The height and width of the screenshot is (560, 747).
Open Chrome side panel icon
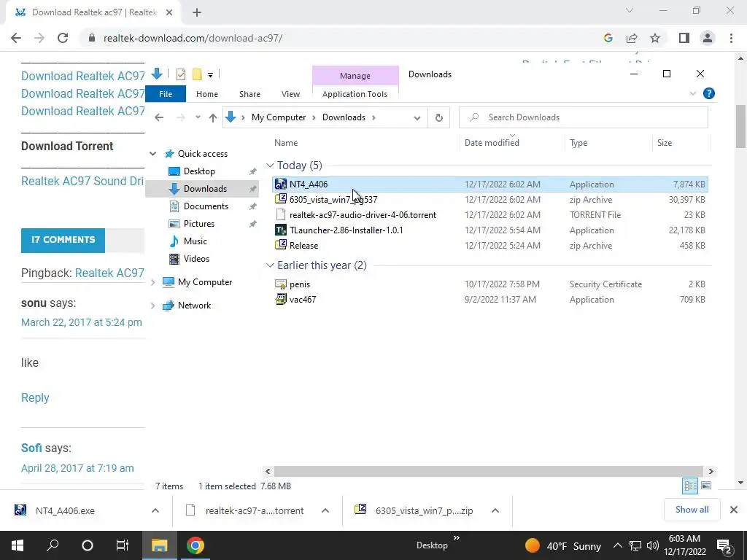684,38
